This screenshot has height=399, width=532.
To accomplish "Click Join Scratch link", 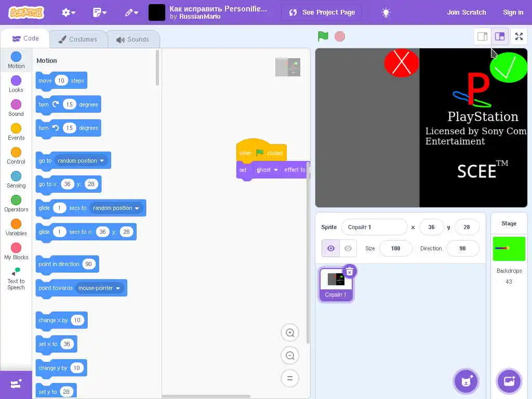I will click(466, 12).
